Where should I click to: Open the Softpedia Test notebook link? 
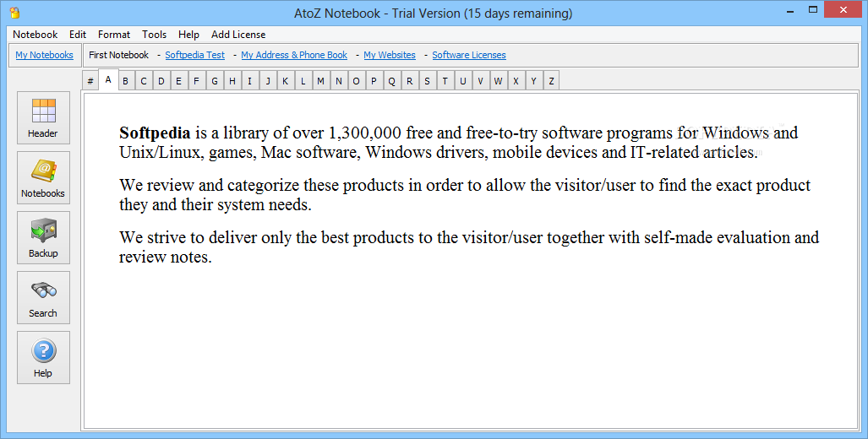[x=195, y=55]
